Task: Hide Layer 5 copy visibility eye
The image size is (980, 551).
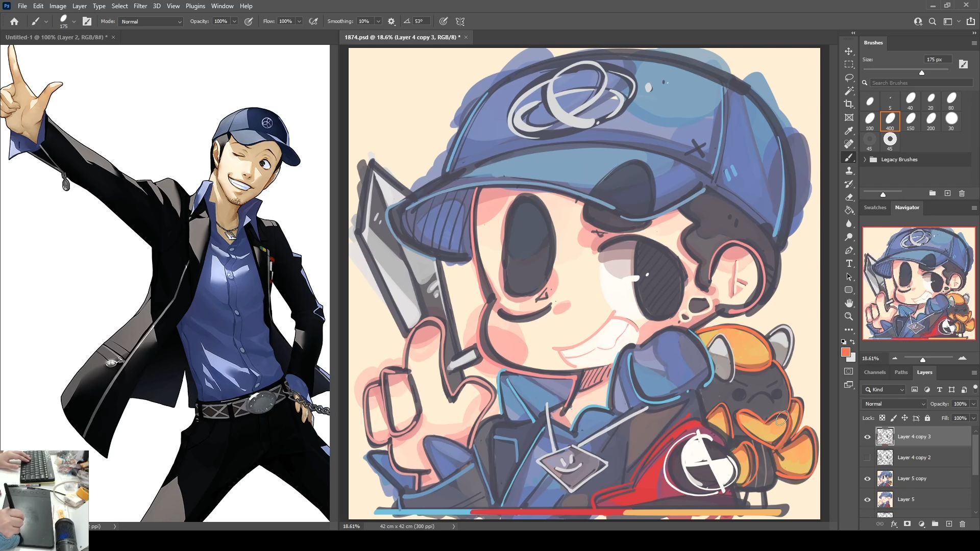Action: pos(867,479)
